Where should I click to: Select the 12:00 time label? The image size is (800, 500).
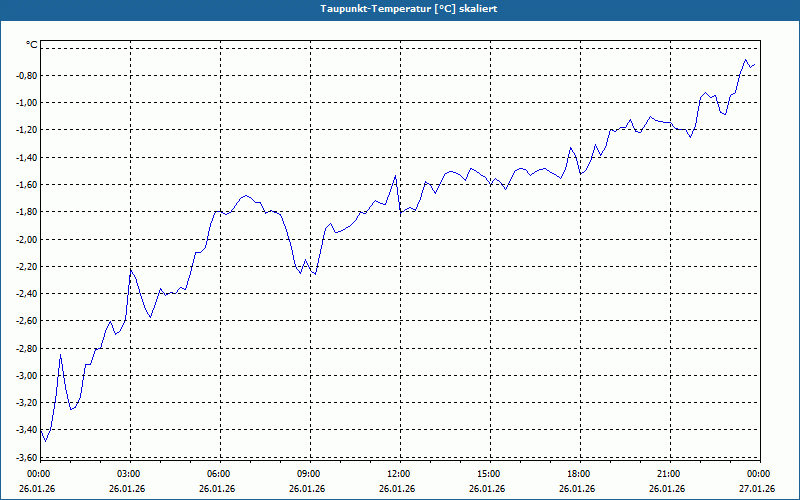point(399,474)
